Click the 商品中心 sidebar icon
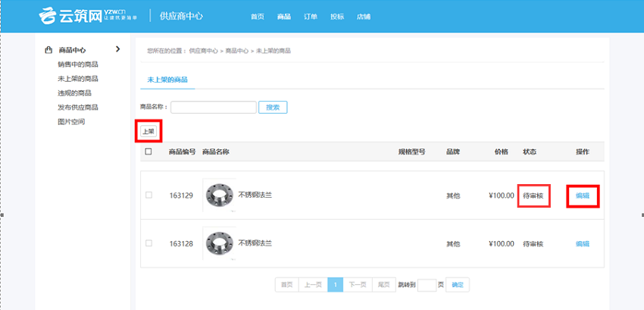644x310 pixels. 48,50
